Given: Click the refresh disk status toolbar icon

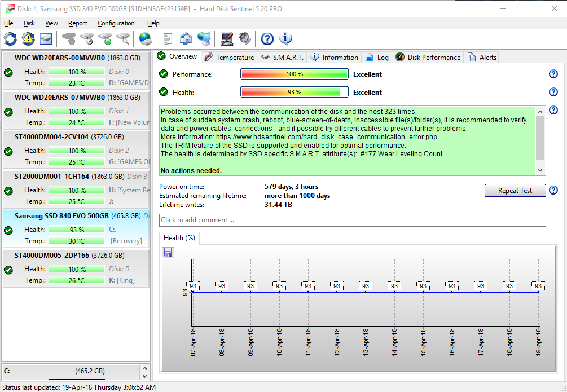Looking at the screenshot, I should tap(10, 39).
